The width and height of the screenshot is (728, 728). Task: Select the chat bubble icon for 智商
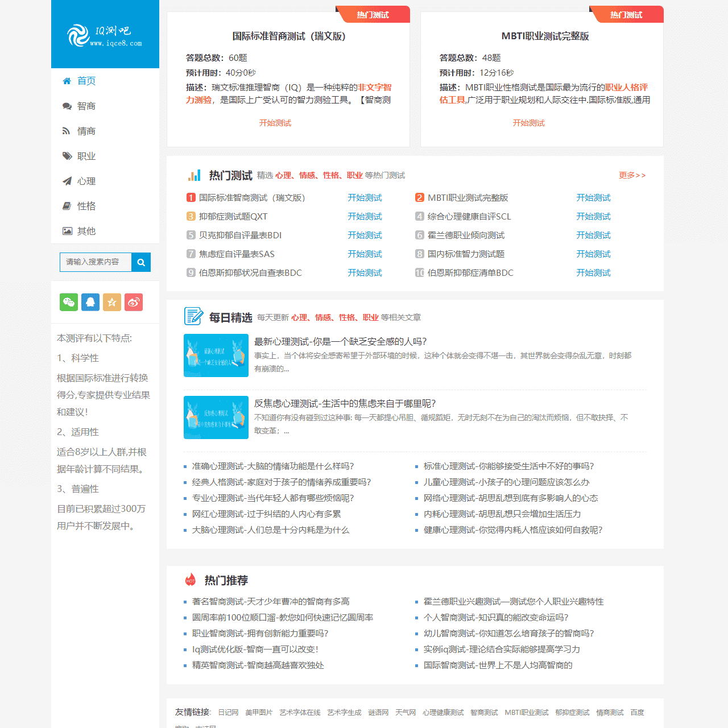[67, 106]
